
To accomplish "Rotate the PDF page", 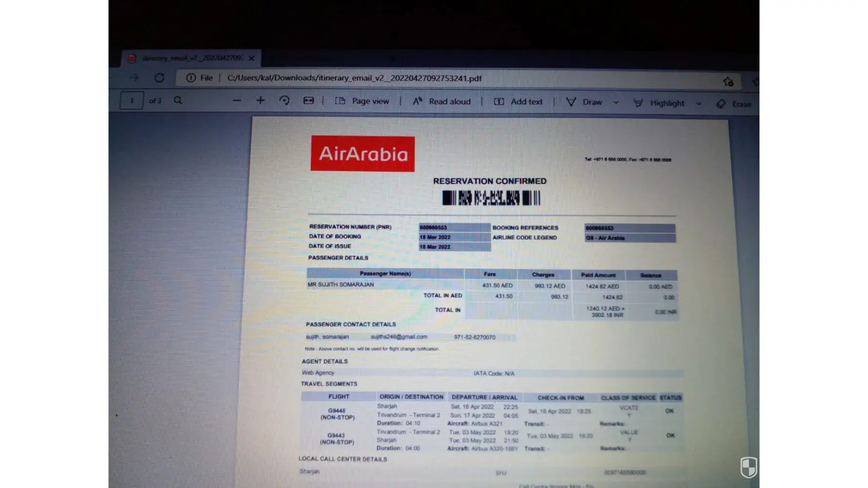I will (285, 100).
